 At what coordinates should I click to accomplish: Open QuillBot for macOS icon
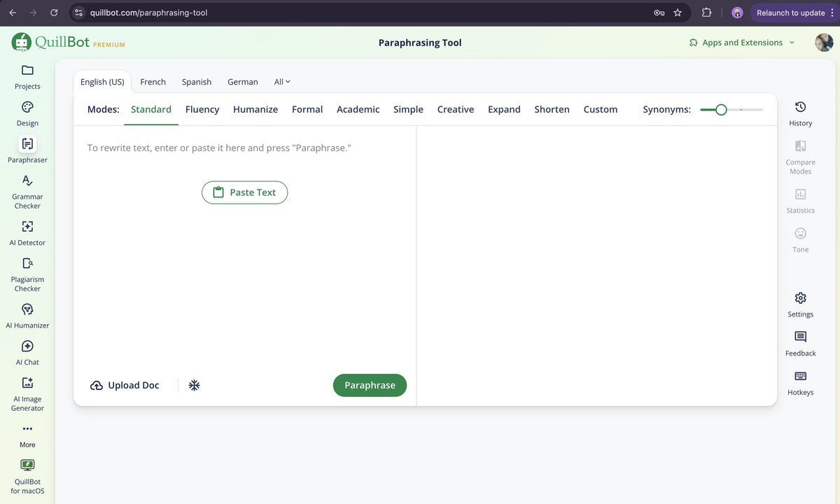[27, 465]
